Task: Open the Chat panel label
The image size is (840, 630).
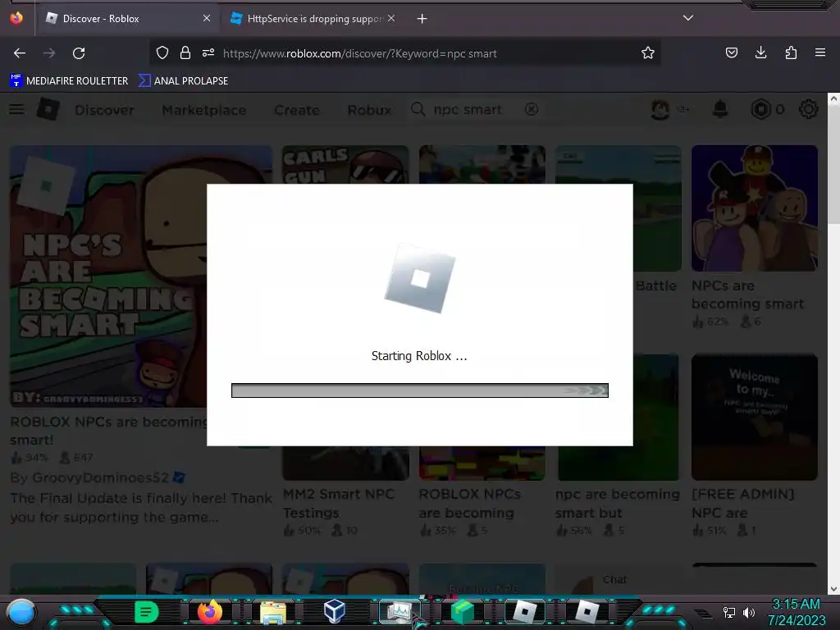Action: 614,580
